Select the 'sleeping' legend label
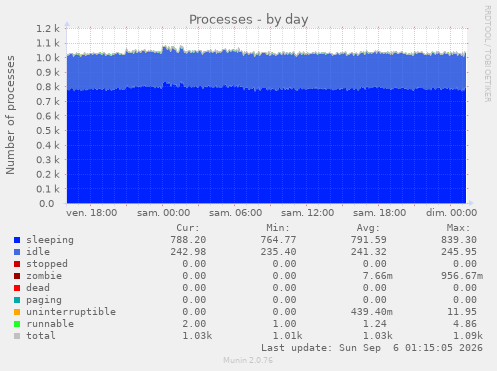 50,240
